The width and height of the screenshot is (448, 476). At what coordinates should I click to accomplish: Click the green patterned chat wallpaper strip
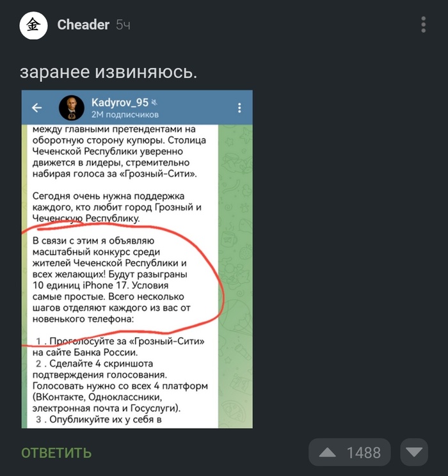tap(236, 276)
